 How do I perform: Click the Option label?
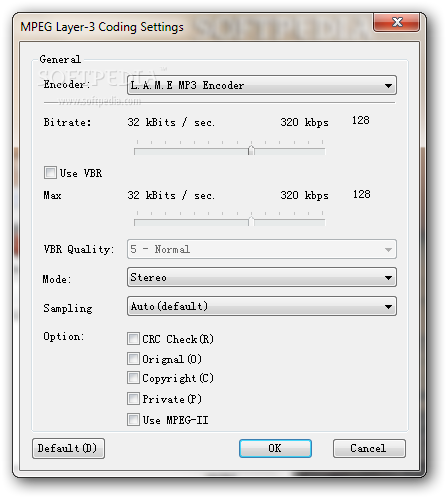(63, 337)
